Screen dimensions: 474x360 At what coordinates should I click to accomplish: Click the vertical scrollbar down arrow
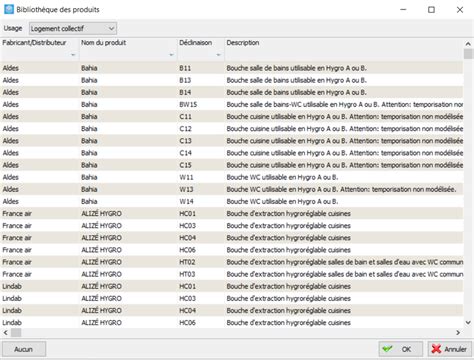point(468,322)
